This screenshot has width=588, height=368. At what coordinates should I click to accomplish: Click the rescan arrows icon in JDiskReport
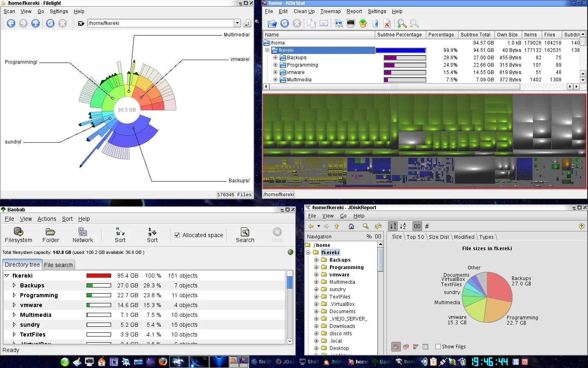pos(378,226)
